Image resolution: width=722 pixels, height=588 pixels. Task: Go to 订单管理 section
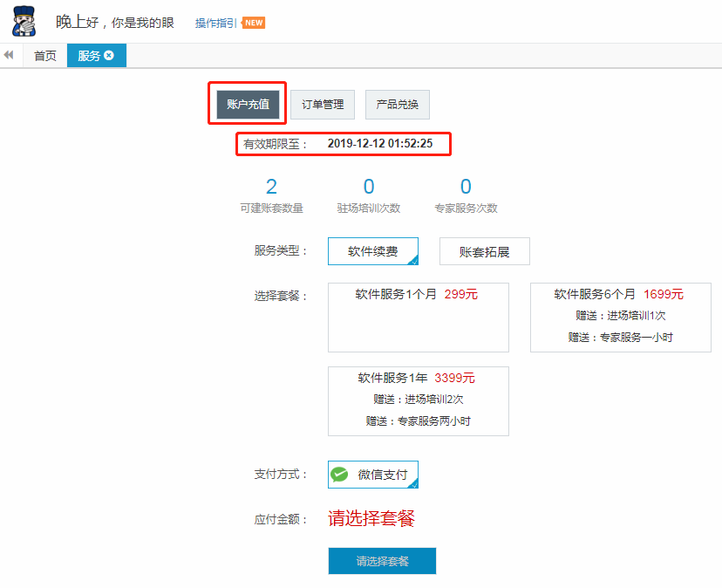pos(323,105)
